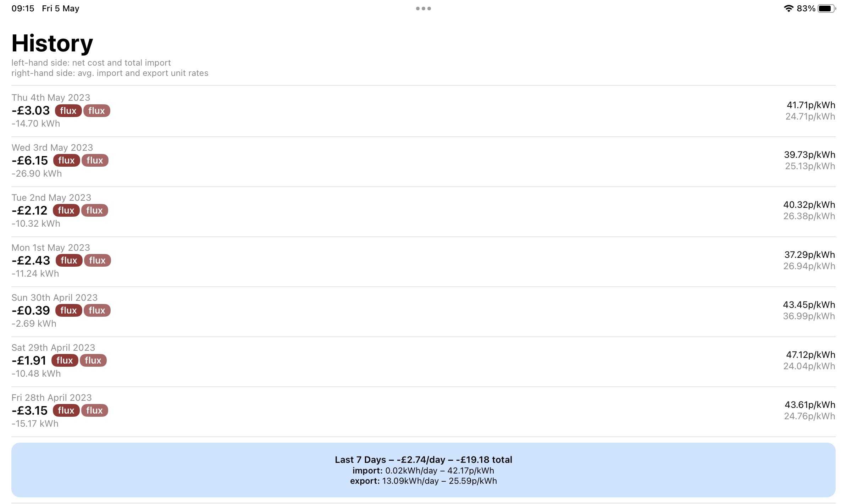847x504 pixels.
Task: Tap the Fri 5 May status bar date
Action: [61, 9]
